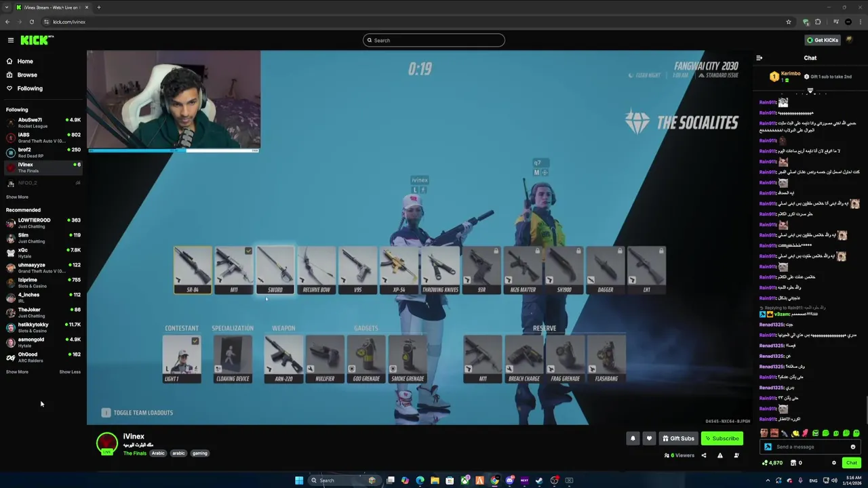
Task: Select XP-54 weapon card in game
Action: pos(399,270)
